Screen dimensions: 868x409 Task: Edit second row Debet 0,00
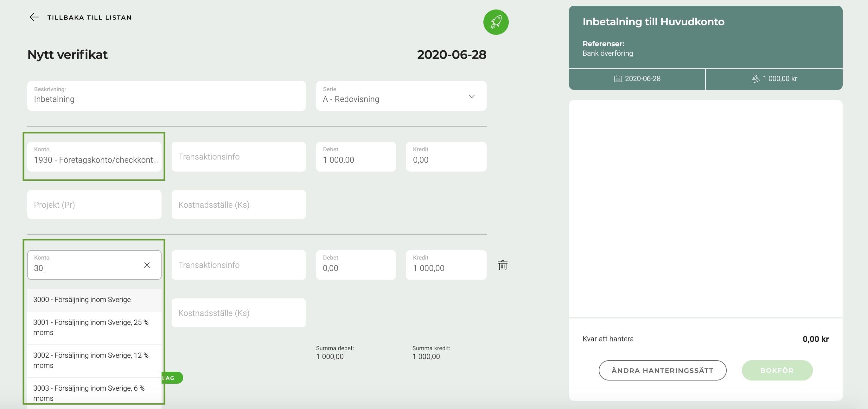(356, 265)
